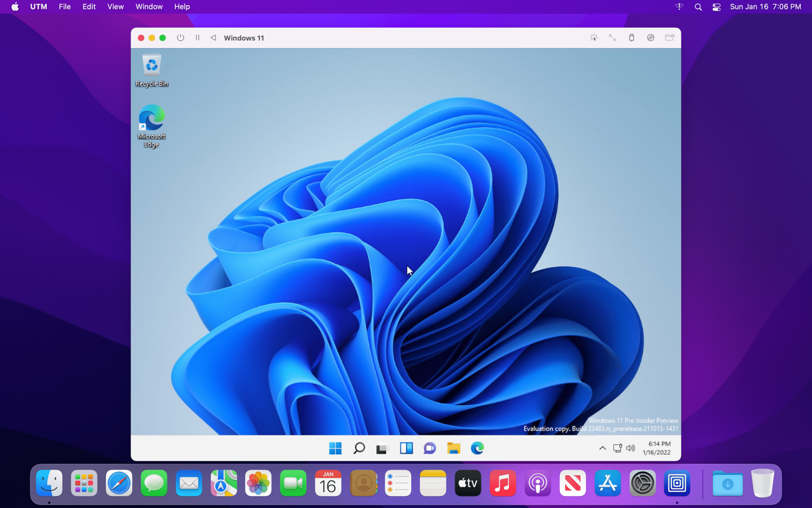Open File Explorer from the Windows taskbar
Screen dimensions: 812x508
point(453,448)
